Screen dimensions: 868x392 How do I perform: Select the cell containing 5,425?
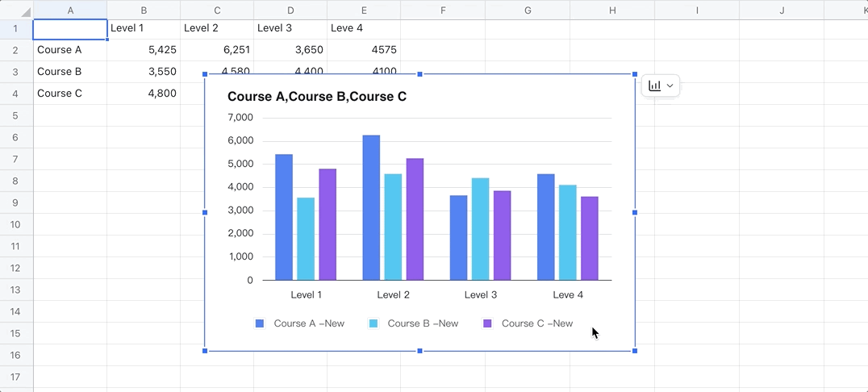(x=144, y=50)
